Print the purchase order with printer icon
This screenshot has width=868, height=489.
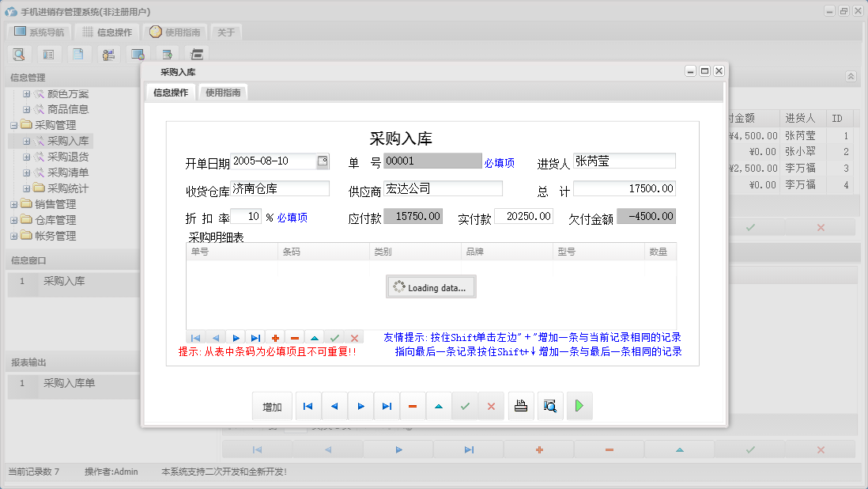point(521,405)
